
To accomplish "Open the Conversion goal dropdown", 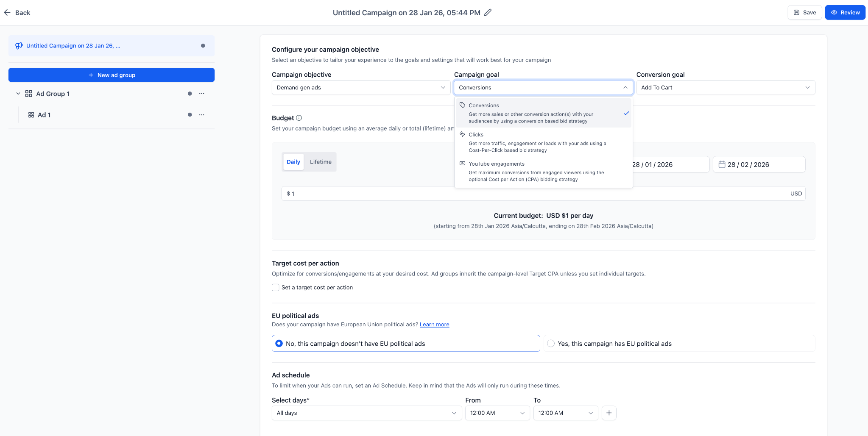I will pos(725,88).
